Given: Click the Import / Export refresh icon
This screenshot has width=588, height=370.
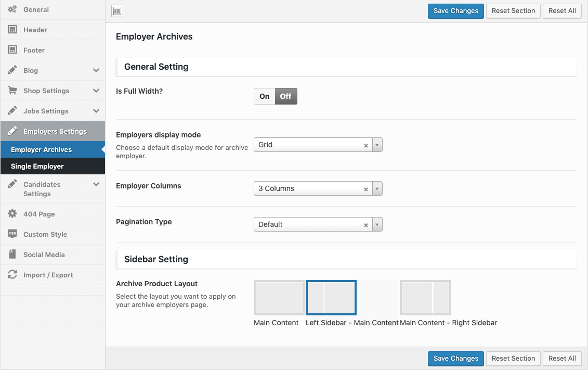Looking at the screenshot, I should click(12, 275).
